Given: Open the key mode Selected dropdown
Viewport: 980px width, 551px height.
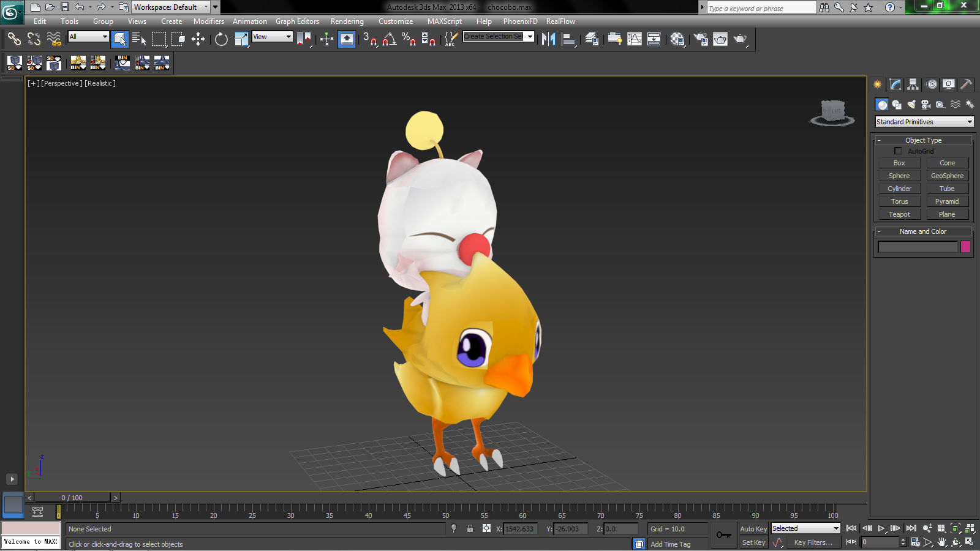Looking at the screenshot, I should click(805, 528).
